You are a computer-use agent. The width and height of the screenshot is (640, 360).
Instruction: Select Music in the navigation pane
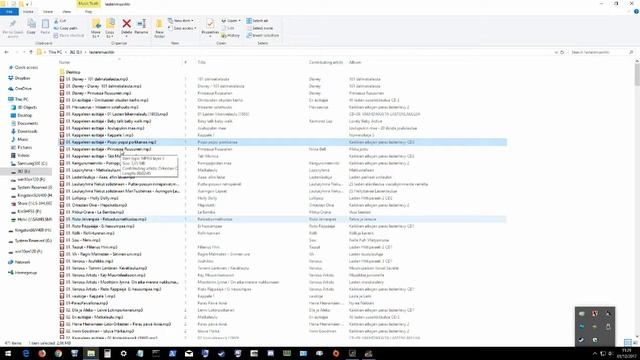click(x=19, y=140)
